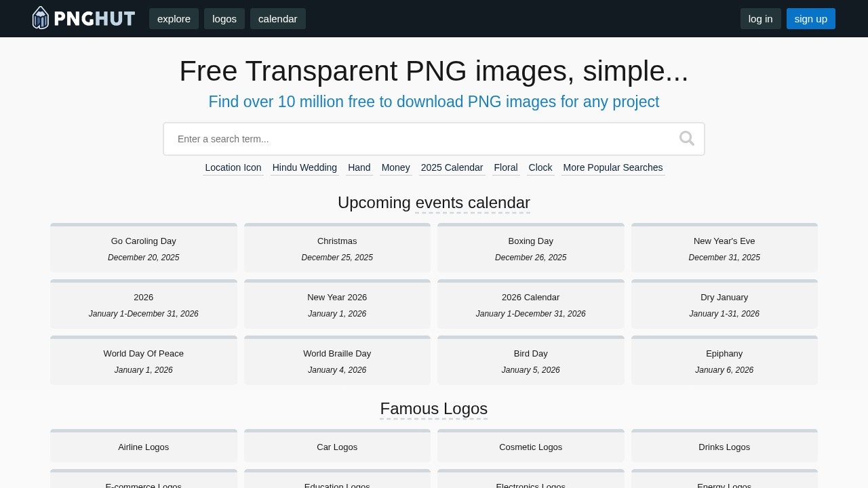Click the More Popular Searches link
Viewport: 868px width, 488px height.
click(612, 167)
